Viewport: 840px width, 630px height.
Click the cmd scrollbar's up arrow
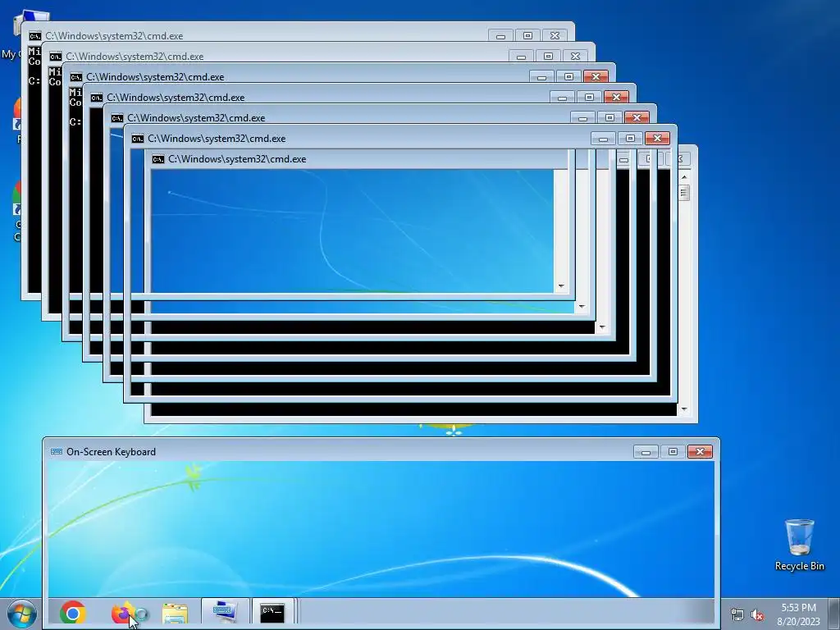coord(684,177)
